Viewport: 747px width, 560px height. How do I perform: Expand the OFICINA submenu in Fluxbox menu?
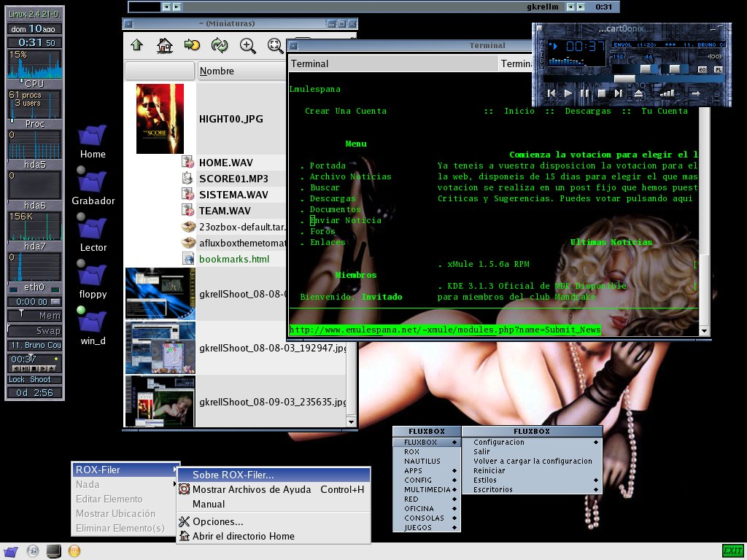pyautogui.click(x=426, y=508)
